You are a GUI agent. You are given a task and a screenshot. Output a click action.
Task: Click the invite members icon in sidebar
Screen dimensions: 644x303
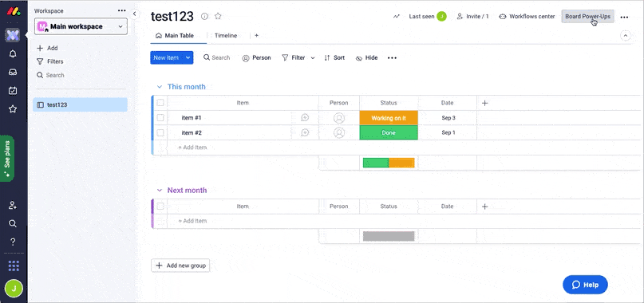pyautogui.click(x=13, y=205)
